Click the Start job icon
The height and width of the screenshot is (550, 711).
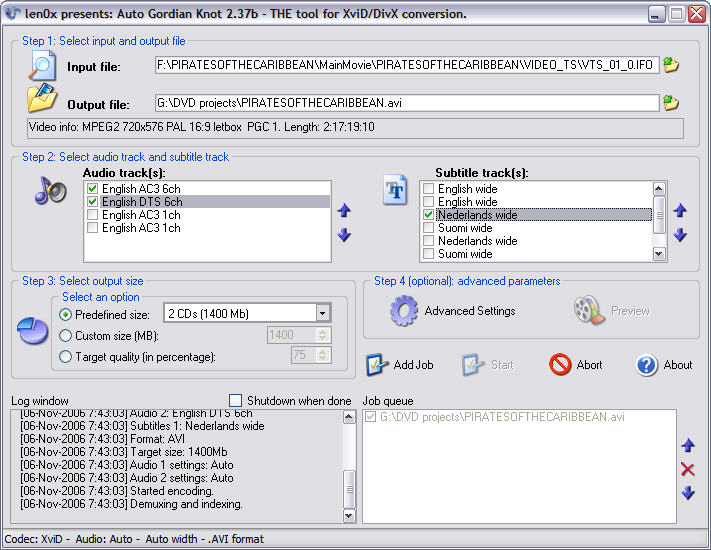click(473, 365)
